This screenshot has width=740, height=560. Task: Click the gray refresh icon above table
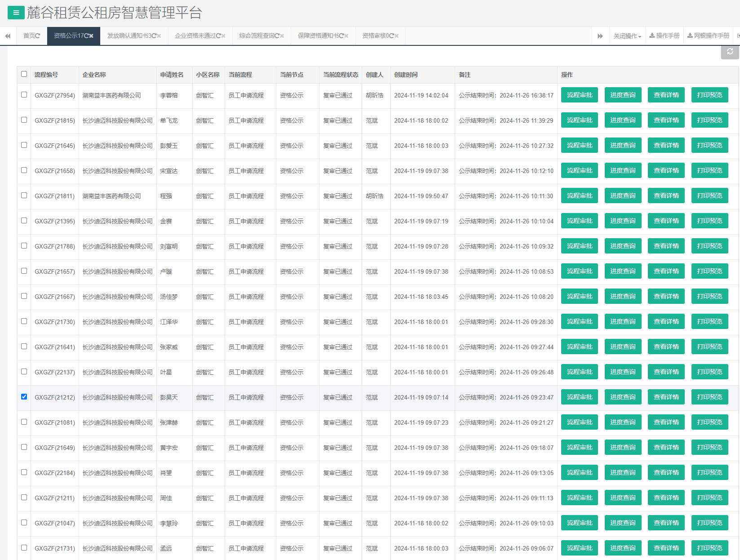730,52
